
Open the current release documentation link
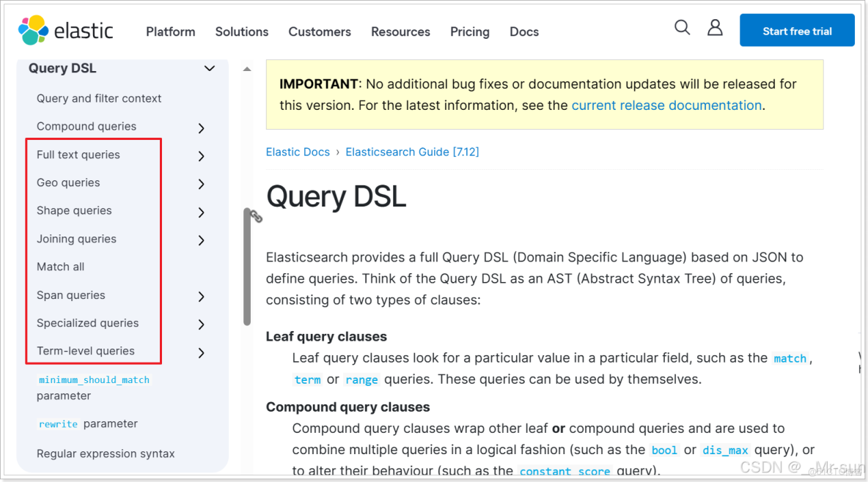[666, 105]
